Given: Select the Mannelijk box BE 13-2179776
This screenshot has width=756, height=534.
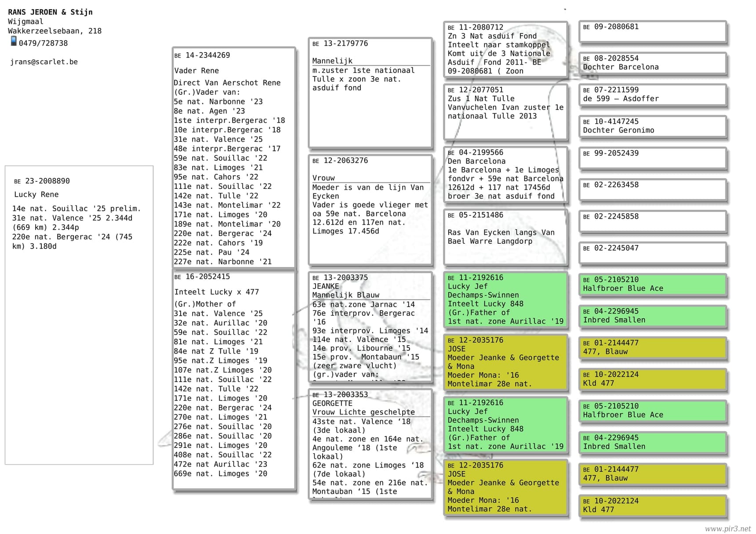Looking at the screenshot, I should tap(371, 93).
